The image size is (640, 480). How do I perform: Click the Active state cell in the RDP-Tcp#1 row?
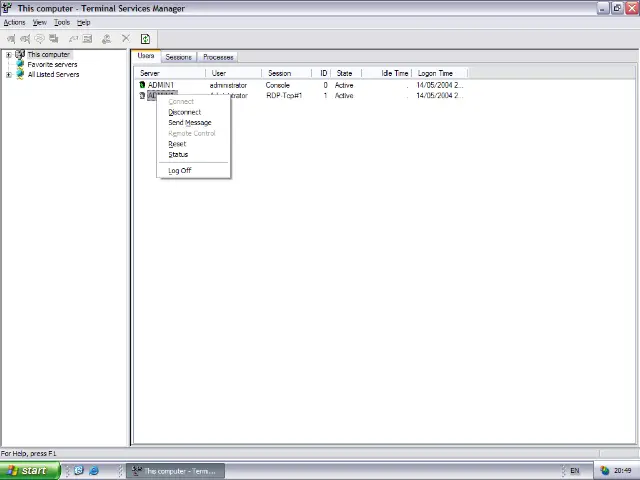click(344, 96)
